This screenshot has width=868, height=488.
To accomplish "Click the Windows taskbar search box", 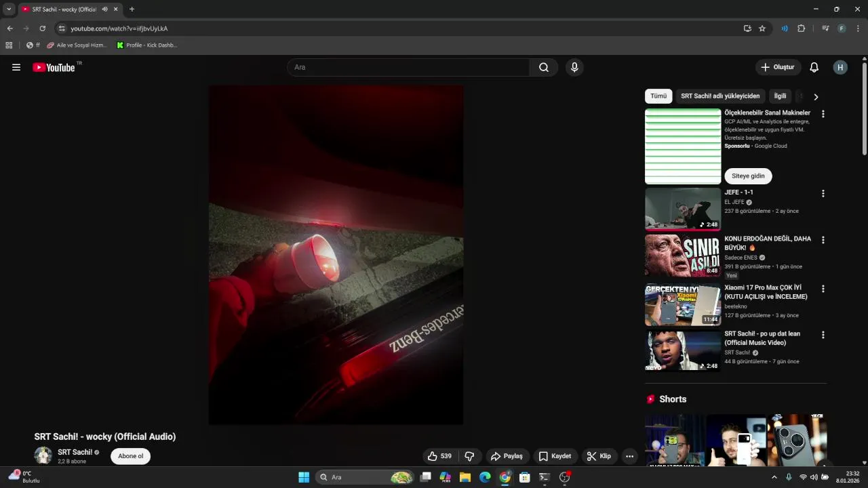I will pyautogui.click(x=366, y=477).
